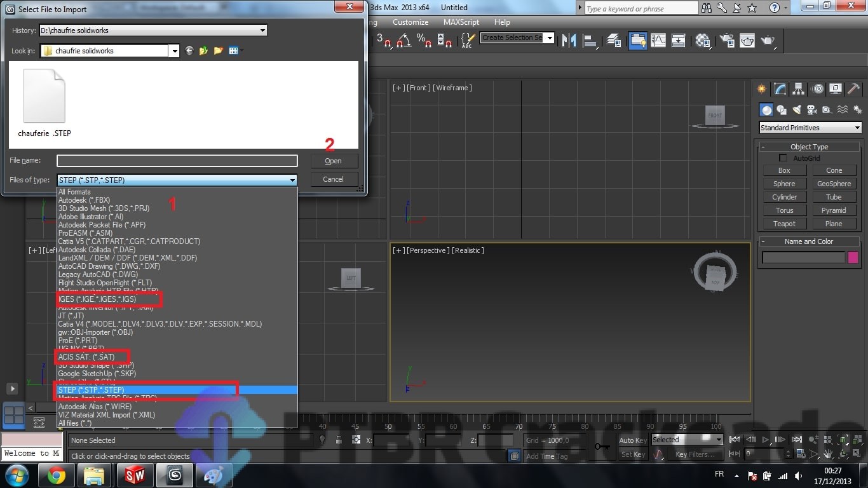Image resolution: width=868 pixels, height=488 pixels.
Task: Open the Curve Editor
Action: point(658,40)
